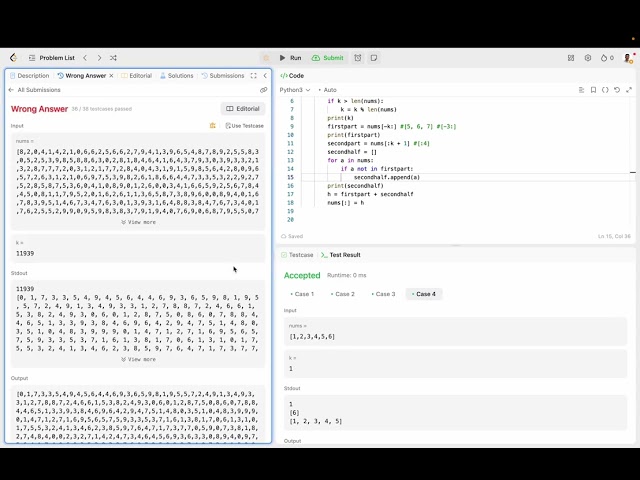
Task: Close the Wrong Answer tab
Action: [111, 76]
